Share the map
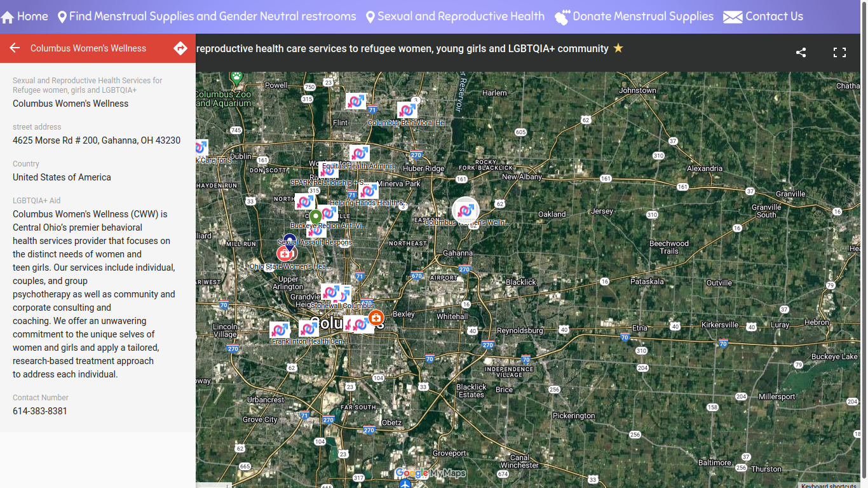Viewport: 868px width, 488px height. (x=801, y=53)
